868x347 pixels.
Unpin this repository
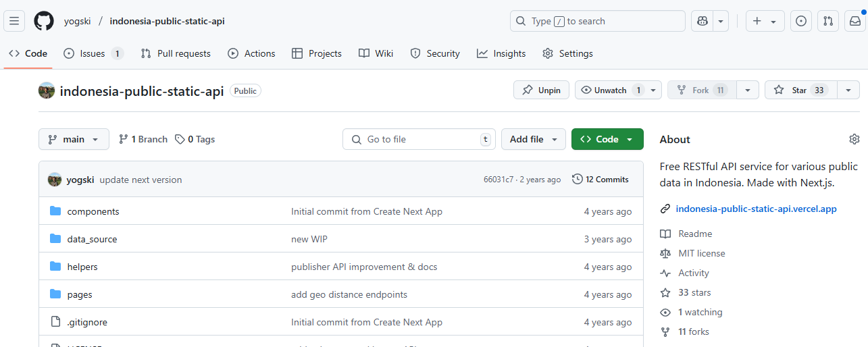click(x=541, y=90)
